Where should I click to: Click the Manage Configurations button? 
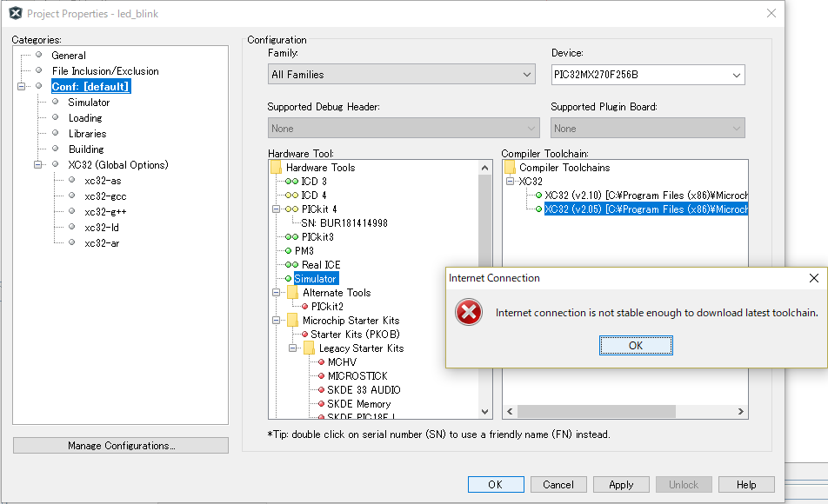point(121,446)
